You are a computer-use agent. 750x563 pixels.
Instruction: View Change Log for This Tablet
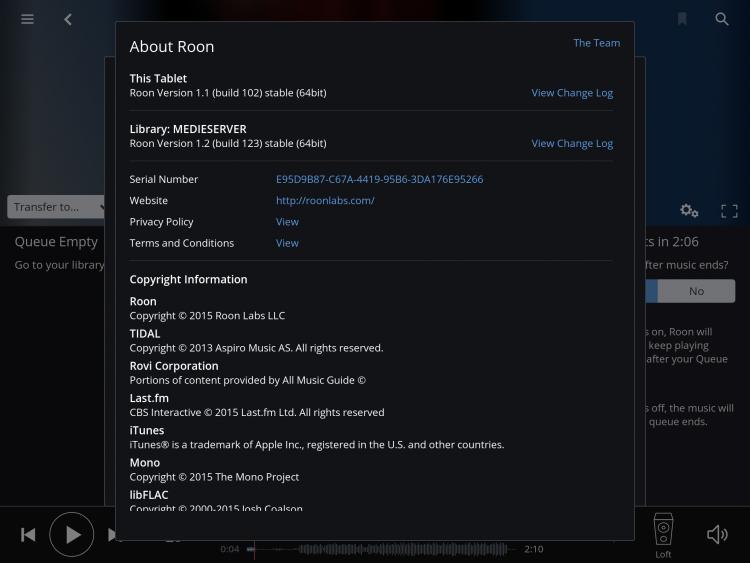point(572,93)
